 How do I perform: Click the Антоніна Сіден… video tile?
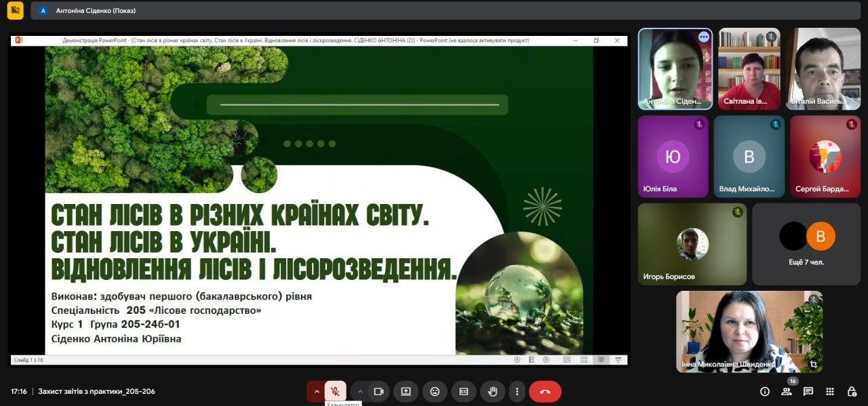coord(675,68)
